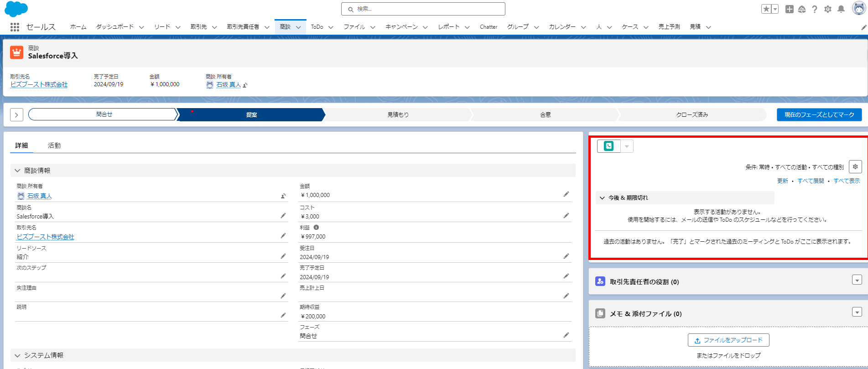The height and width of the screenshot is (369, 868).
Task: Edit the 失注理由 field pencil
Action: tap(283, 296)
